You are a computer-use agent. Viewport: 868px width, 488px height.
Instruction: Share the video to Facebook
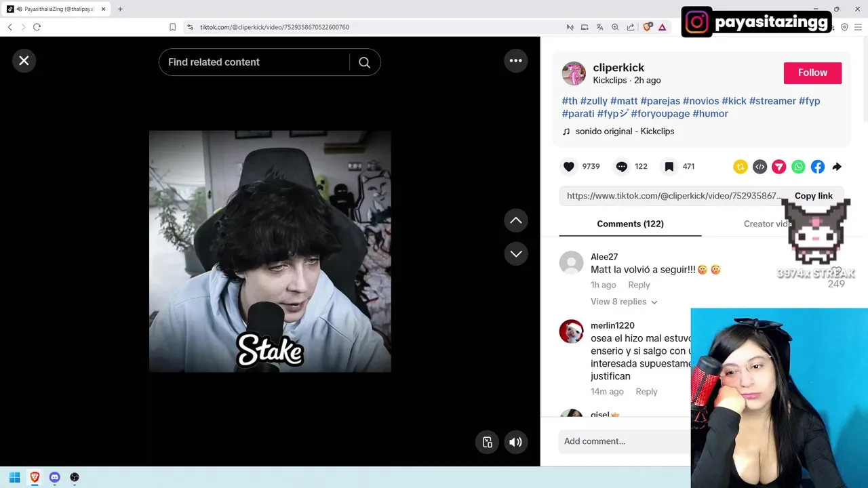[818, 167]
